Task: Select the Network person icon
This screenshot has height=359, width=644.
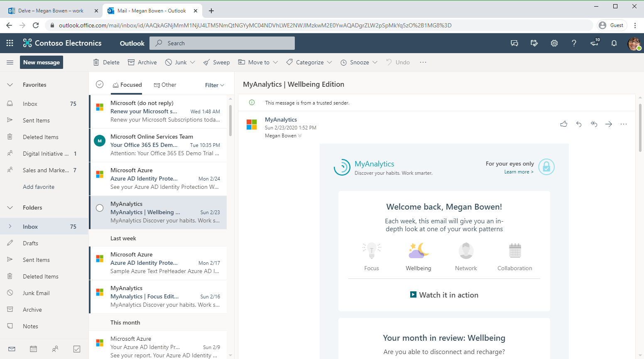Action: [x=466, y=251]
